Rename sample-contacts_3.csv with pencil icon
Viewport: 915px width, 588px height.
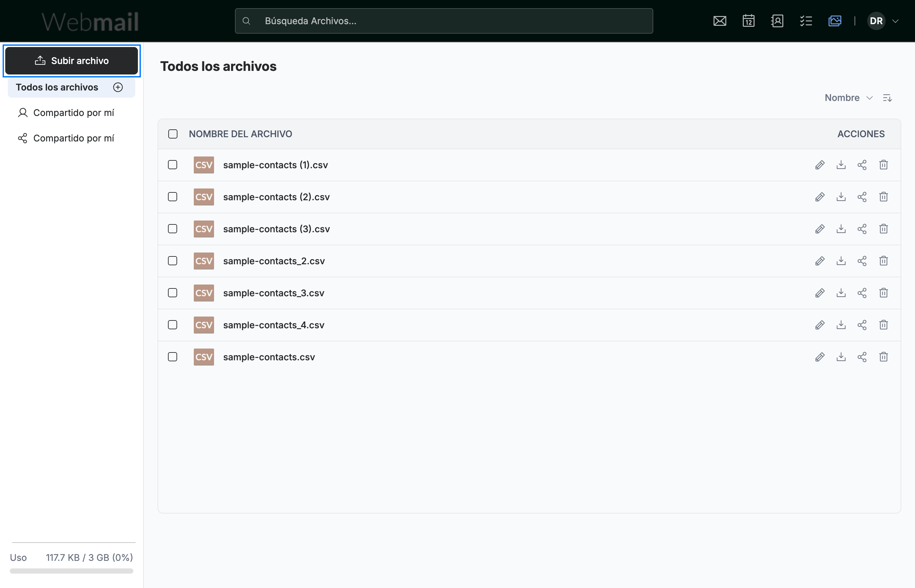coord(820,293)
